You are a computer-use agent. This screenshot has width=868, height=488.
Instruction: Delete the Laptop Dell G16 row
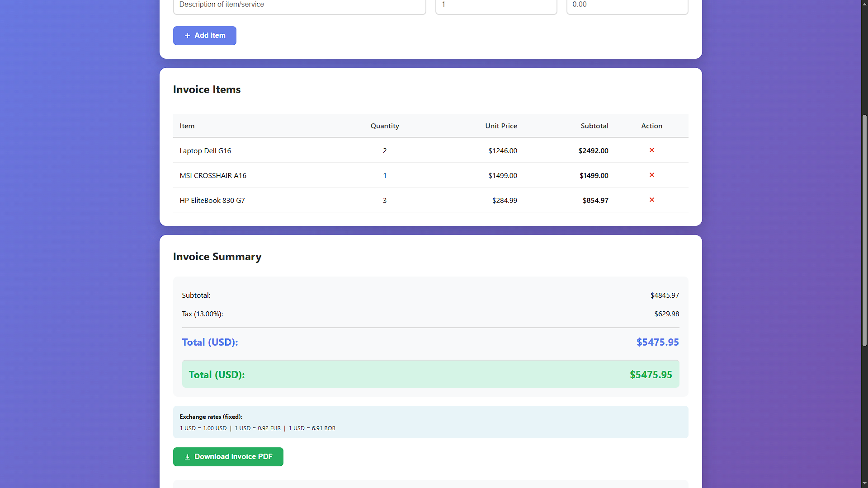[x=651, y=150]
